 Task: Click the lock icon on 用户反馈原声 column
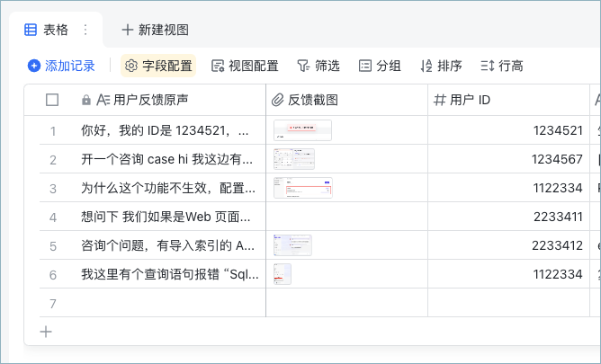(86, 101)
